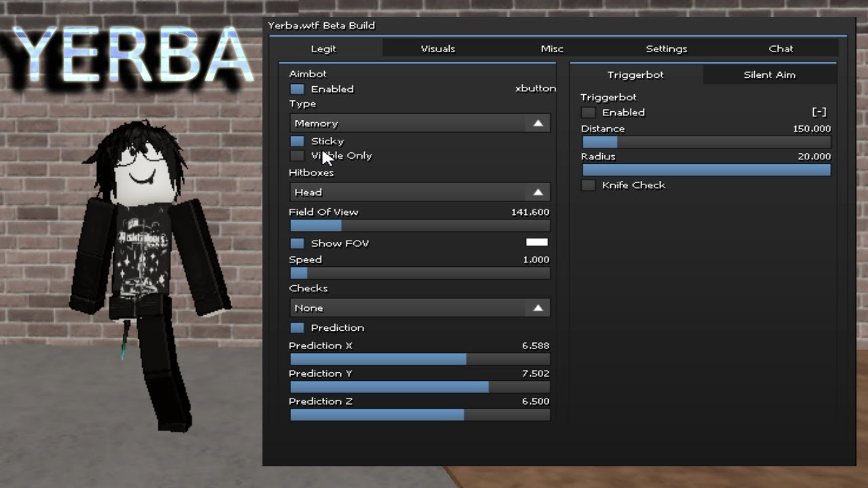Click the Type dropdown arrow icon
868x488 pixels.
pos(538,123)
